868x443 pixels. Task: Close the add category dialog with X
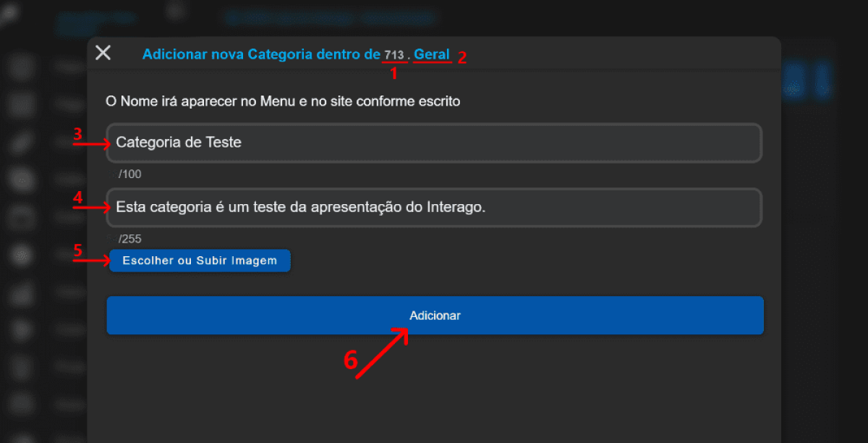[x=103, y=53]
